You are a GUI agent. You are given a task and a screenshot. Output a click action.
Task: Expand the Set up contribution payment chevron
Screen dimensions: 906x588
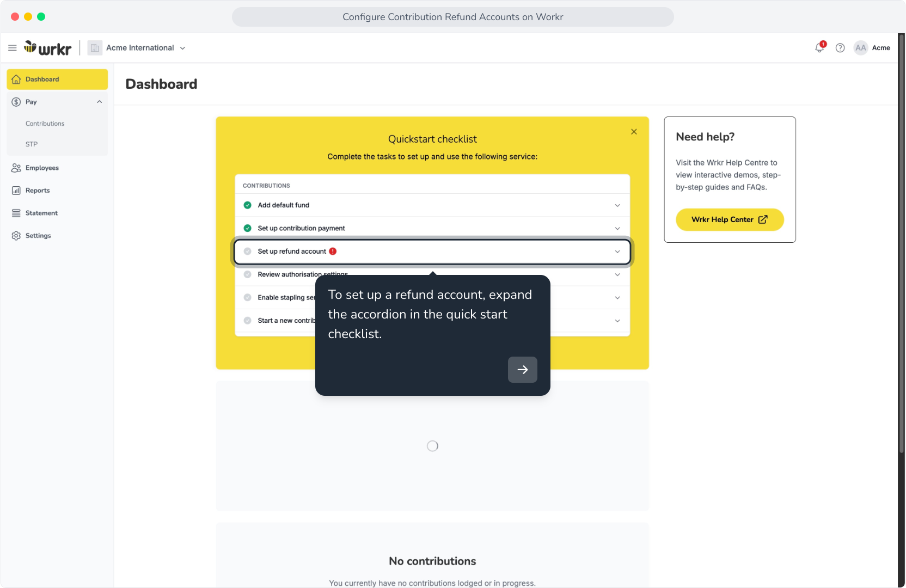click(617, 228)
